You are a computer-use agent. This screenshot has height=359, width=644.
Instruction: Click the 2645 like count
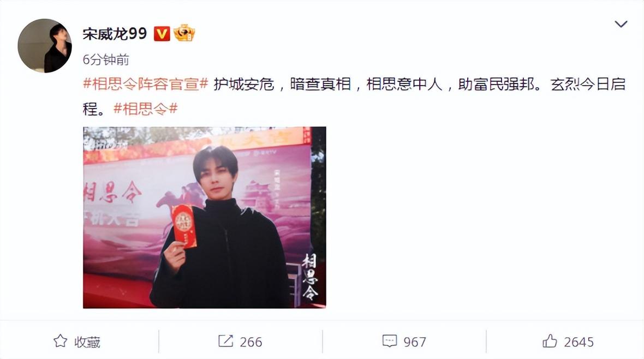tap(579, 342)
